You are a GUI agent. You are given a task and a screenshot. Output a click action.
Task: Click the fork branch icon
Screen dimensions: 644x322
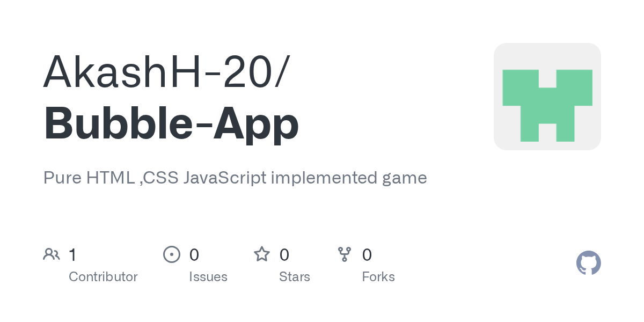pos(345,254)
